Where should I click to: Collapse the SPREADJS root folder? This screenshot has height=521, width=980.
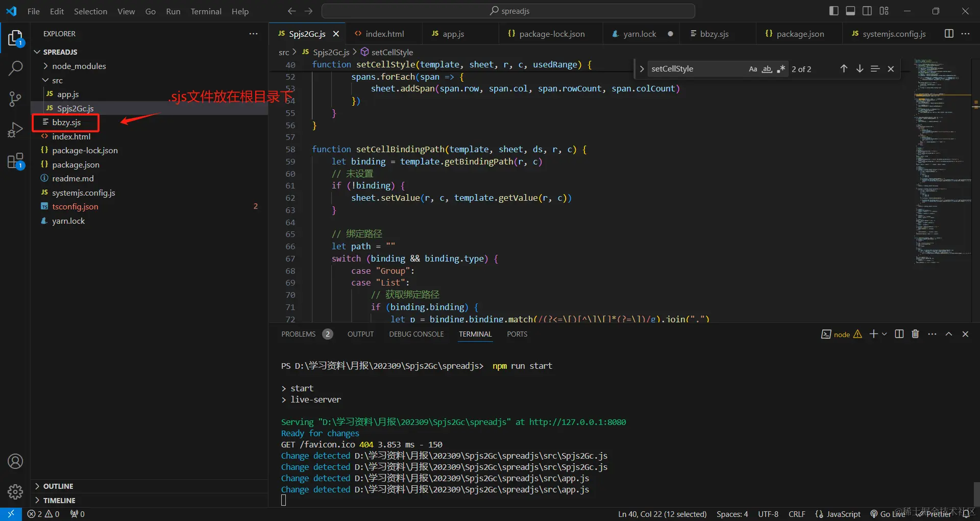(60, 52)
